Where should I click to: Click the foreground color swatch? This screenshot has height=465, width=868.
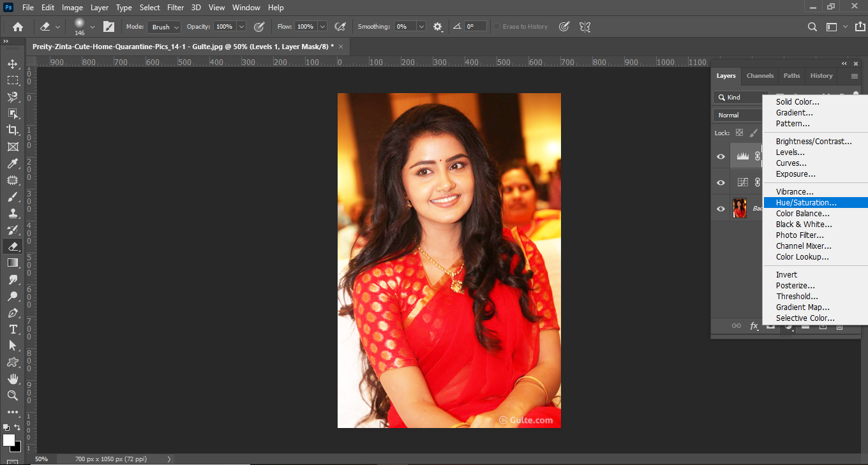[x=9, y=440]
